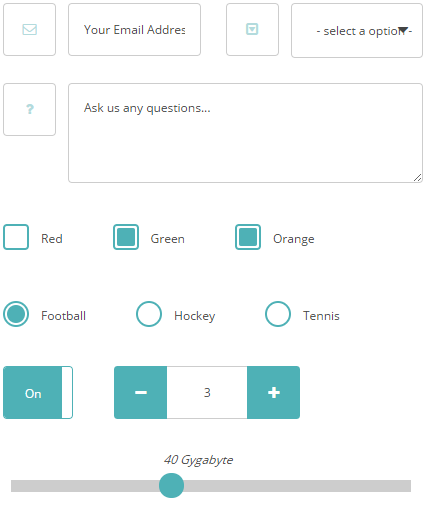Select the Hockey radio button
Screen dimensions: 425x507
[x=149, y=314]
